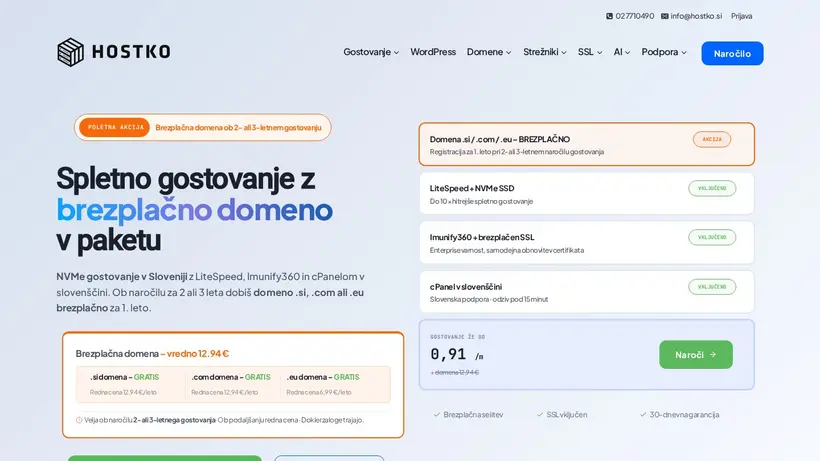Click the envelope icon beside info@hostko.si
Image resolution: width=820 pixels, height=461 pixels.
pos(664,16)
